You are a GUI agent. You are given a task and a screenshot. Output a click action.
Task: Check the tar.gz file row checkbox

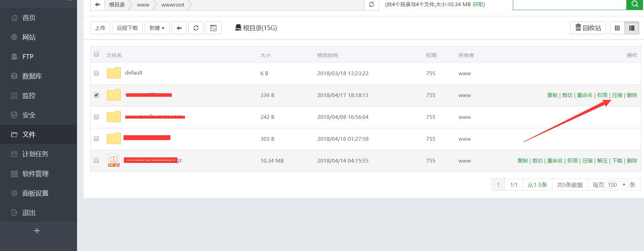96,161
